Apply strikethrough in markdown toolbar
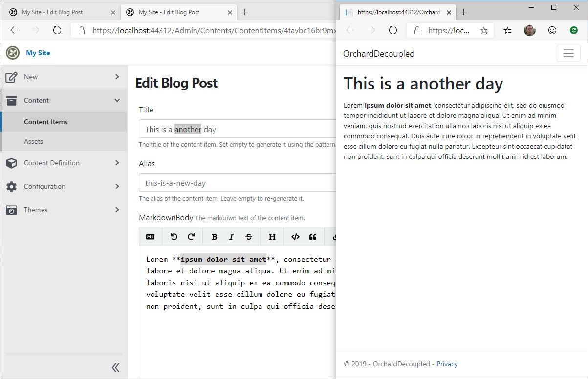 249,237
